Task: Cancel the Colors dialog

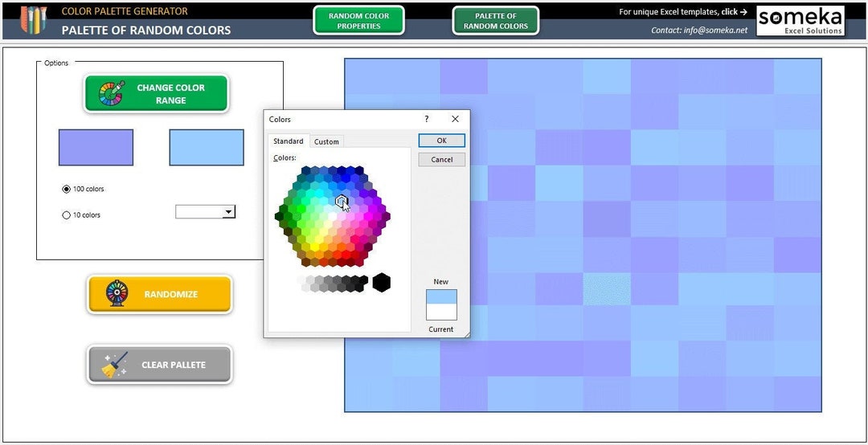Action: (442, 159)
